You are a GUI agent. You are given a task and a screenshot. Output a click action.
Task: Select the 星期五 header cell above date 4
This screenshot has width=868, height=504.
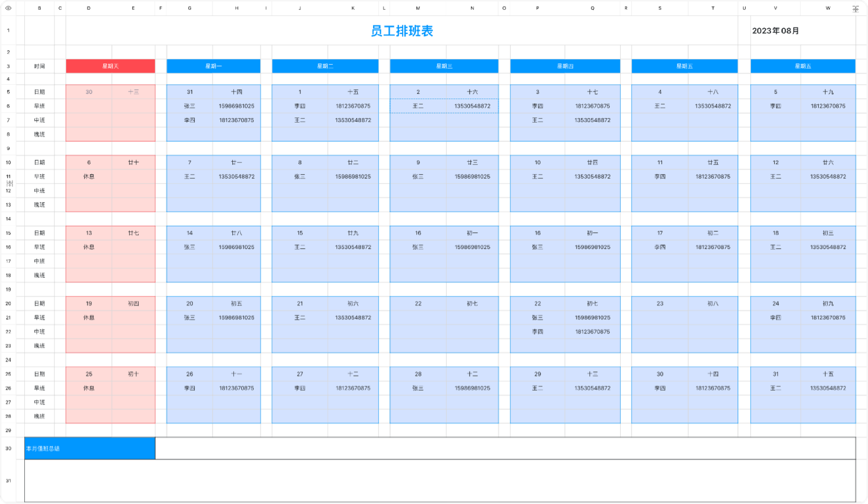pyautogui.click(x=684, y=66)
